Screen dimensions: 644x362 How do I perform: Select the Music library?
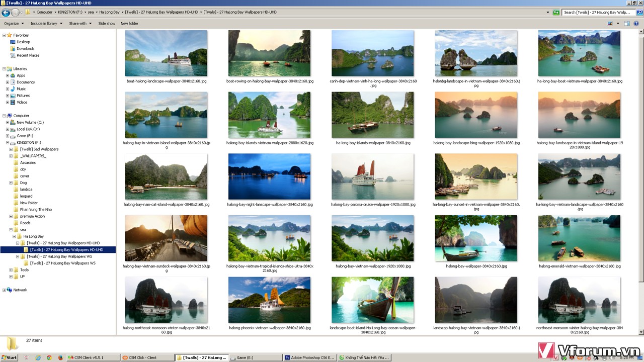21,88
